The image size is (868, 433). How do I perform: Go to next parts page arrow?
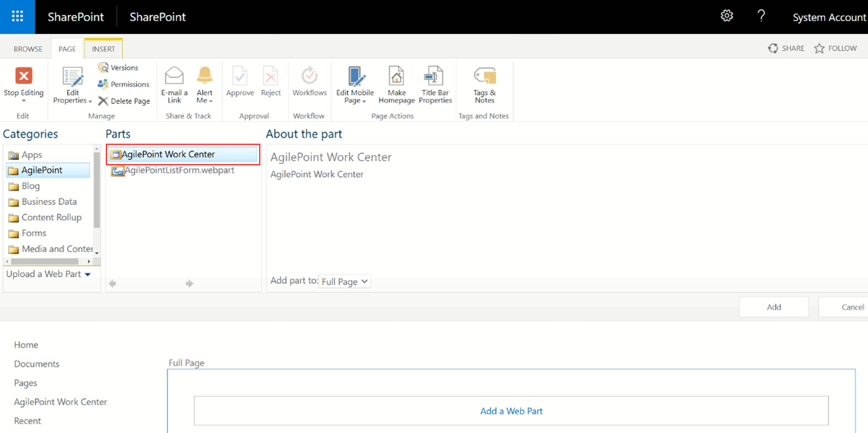[189, 284]
